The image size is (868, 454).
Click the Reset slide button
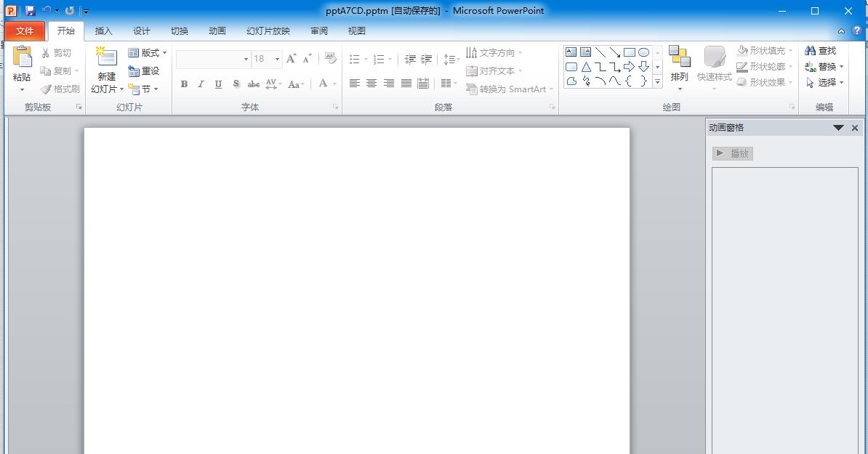pos(143,70)
